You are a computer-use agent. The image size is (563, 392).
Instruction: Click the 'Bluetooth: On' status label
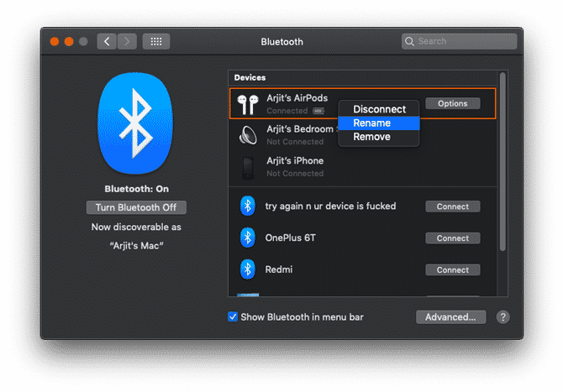click(x=136, y=189)
